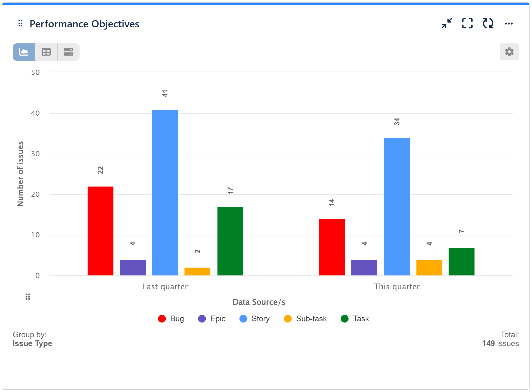Click the Epic purple color dot
This screenshot has width=532, height=392.
point(202,319)
